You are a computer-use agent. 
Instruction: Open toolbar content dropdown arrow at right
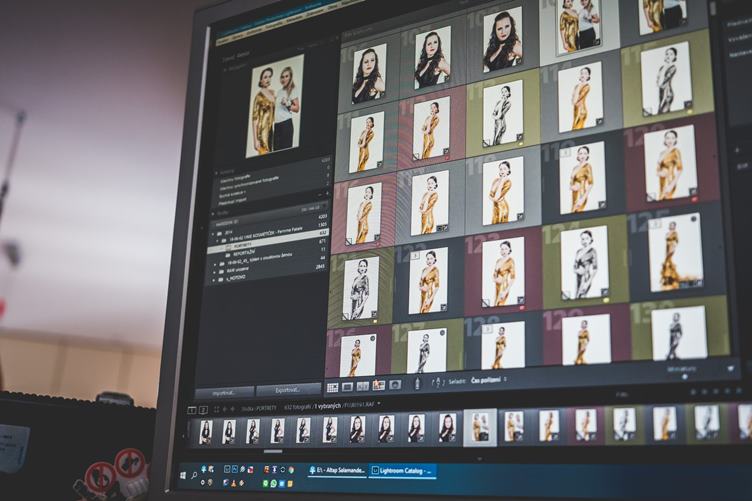pos(730,369)
